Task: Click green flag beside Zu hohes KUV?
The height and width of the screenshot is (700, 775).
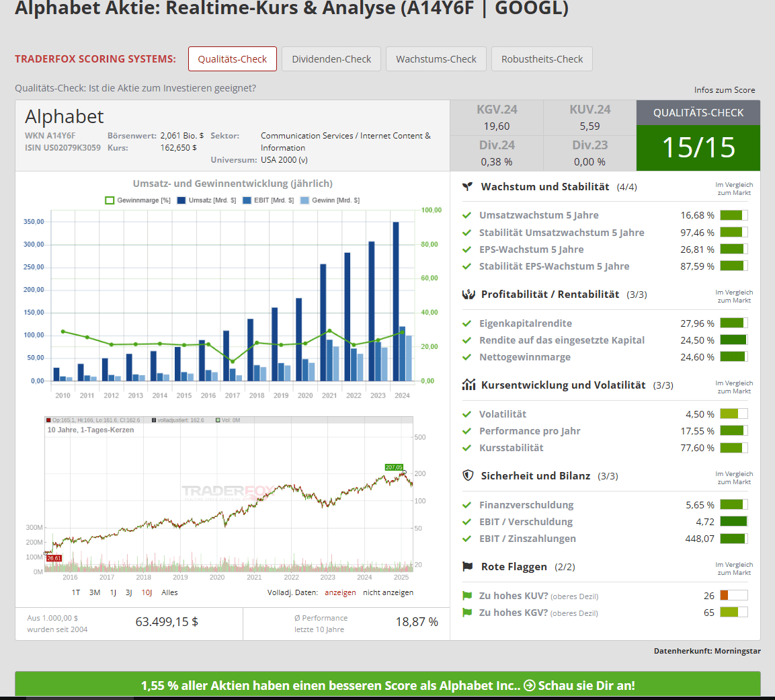Action: (x=467, y=596)
